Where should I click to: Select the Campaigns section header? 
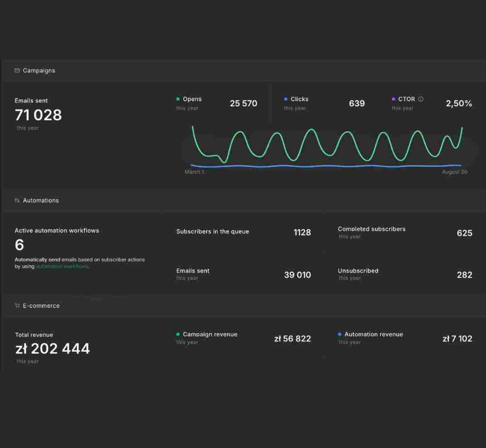[243, 70]
